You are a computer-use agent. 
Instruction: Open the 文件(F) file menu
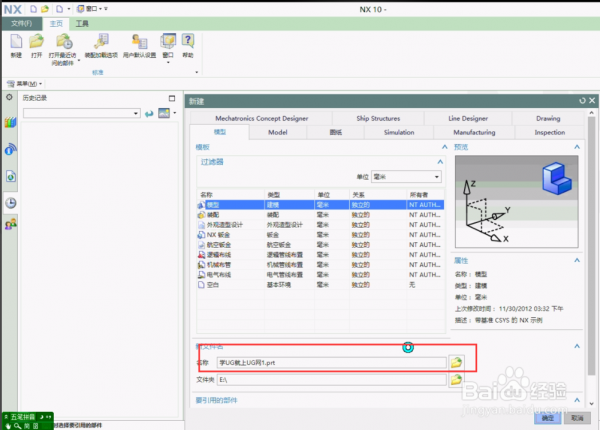tap(21, 24)
